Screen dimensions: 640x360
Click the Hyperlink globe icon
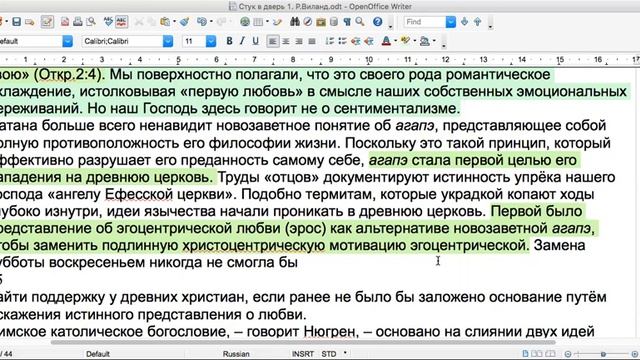tap(245, 22)
